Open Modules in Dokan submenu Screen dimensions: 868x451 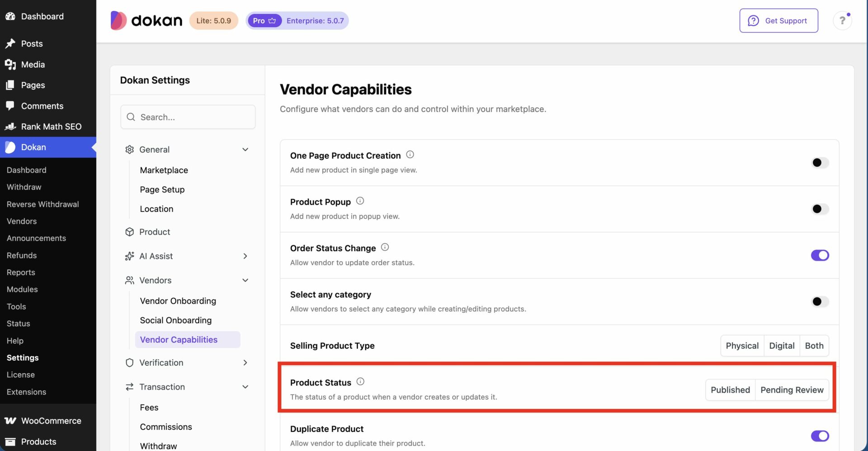(22, 289)
